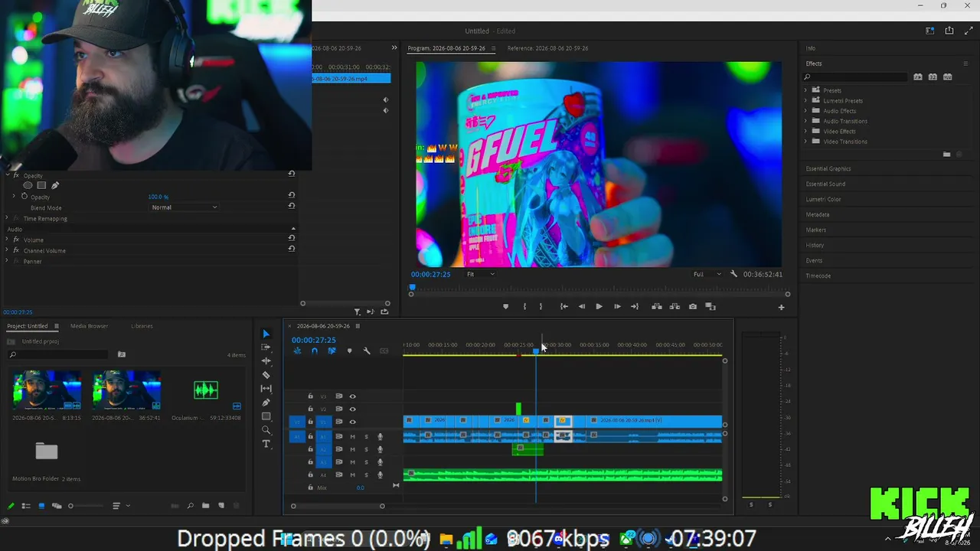Screen dimensions: 980x551
Task: Add marker in Program monitor
Action: coord(505,307)
